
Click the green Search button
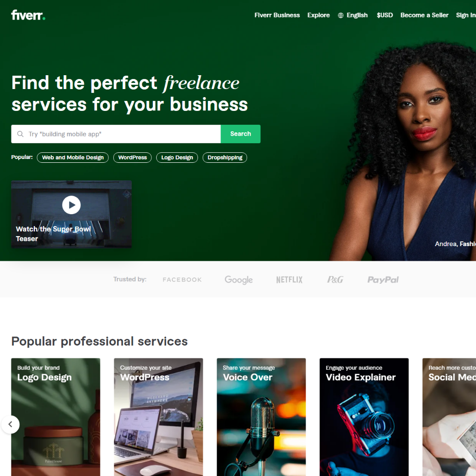click(x=240, y=134)
